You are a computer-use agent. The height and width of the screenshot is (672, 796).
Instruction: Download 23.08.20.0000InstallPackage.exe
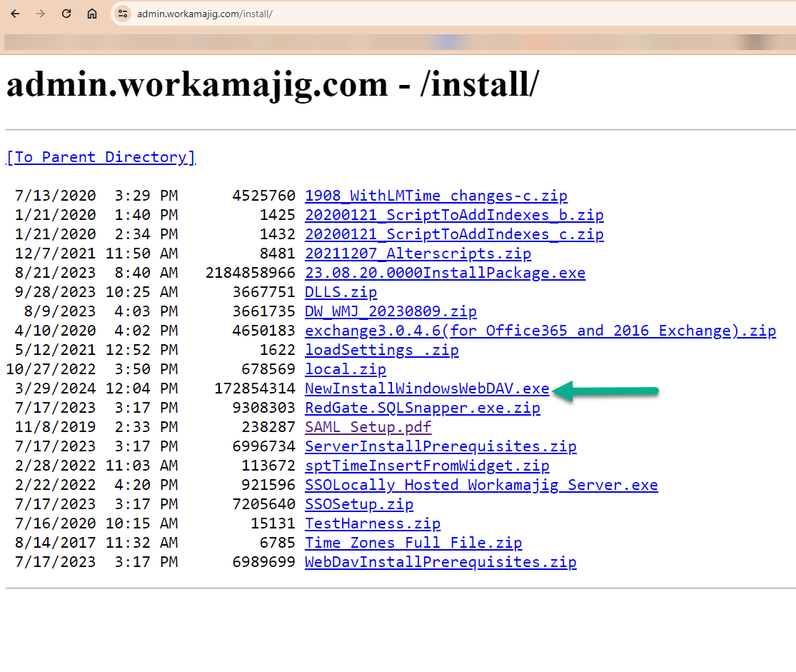tap(445, 274)
